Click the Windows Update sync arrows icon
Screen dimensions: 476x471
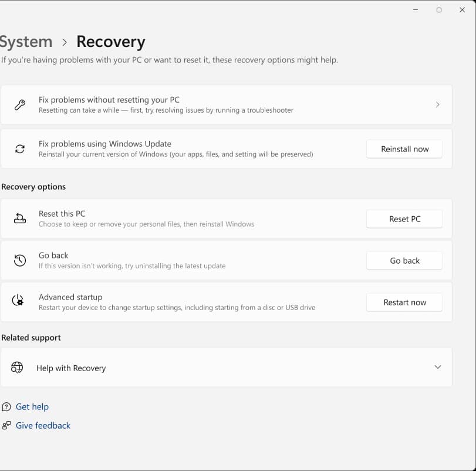(20, 149)
